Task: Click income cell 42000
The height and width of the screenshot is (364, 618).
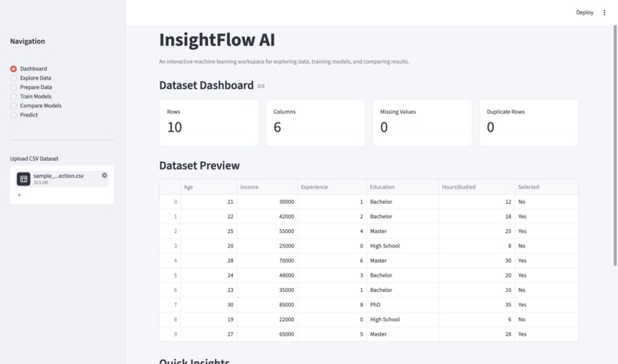Action: pyautogui.click(x=268, y=216)
